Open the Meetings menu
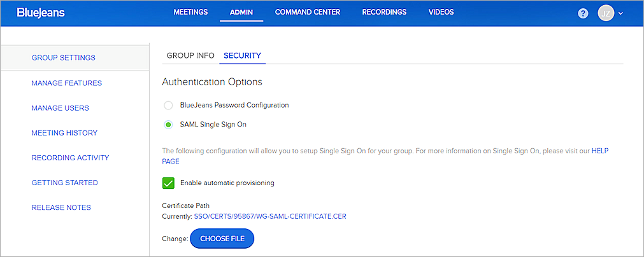The image size is (644, 257). tap(191, 12)
